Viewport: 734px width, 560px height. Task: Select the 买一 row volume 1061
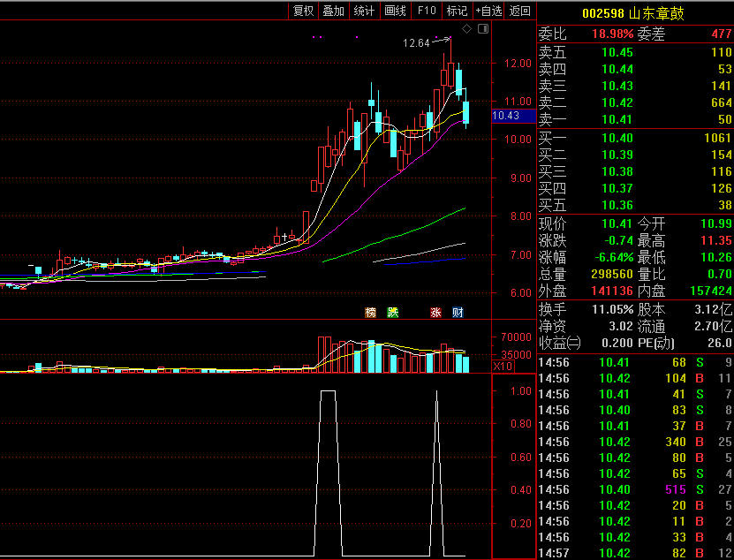point(717,138)
